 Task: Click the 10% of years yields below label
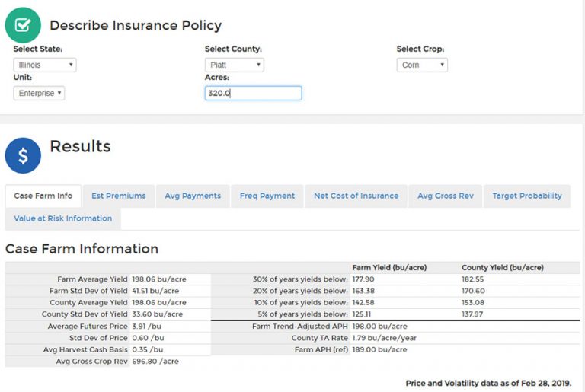pos(301,302)
